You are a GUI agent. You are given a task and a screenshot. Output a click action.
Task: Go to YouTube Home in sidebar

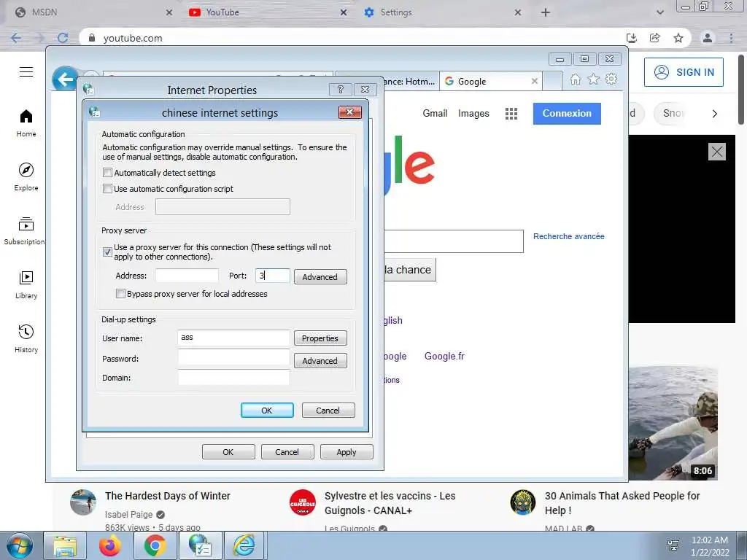coord(26,122)
